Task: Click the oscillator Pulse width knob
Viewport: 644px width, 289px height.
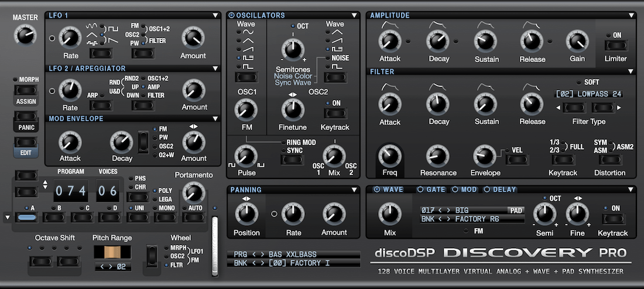Action: coord(246,156)
